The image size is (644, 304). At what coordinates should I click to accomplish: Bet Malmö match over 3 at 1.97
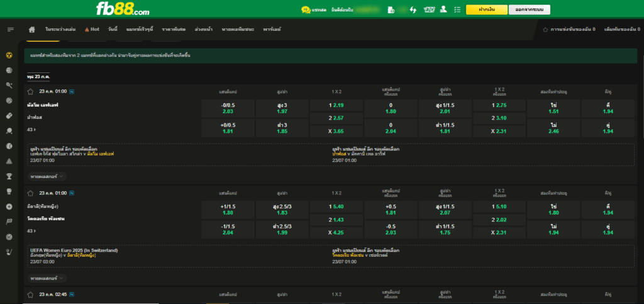282,108
